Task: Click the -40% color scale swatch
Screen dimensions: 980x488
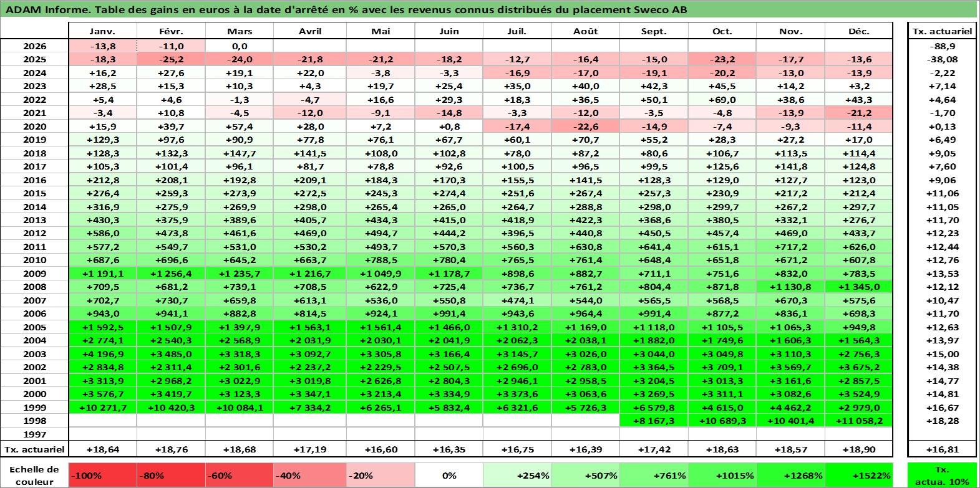Action: click(x=310, y=475)
